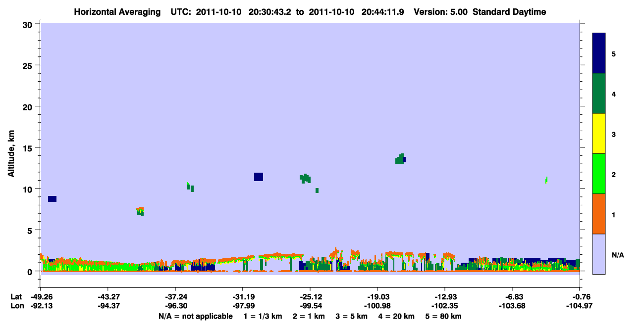Click the orange color bar segment 1
The height and width of the screenshot is (330, 644).
pos(599,214)
